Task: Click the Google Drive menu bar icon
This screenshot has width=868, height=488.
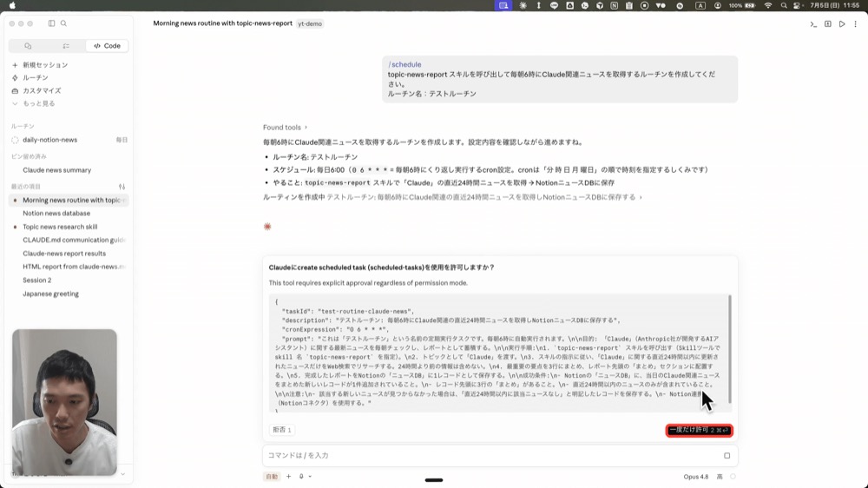Action: (569, 5)
